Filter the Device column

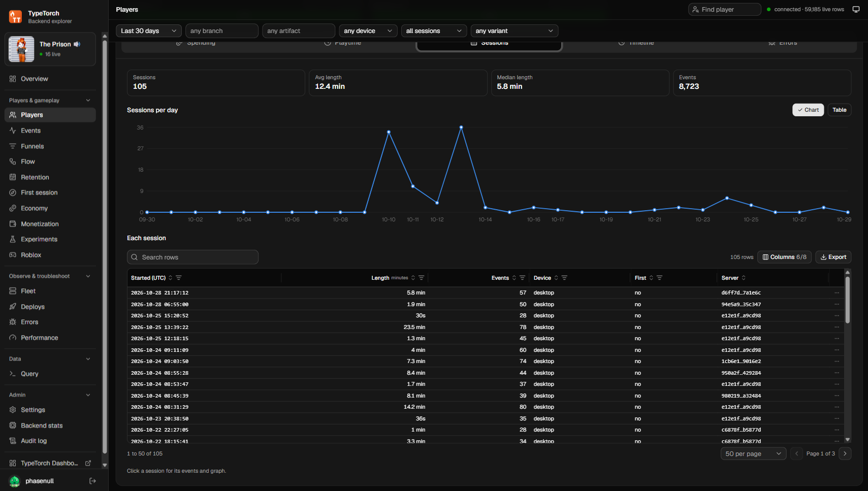(564, 278)
